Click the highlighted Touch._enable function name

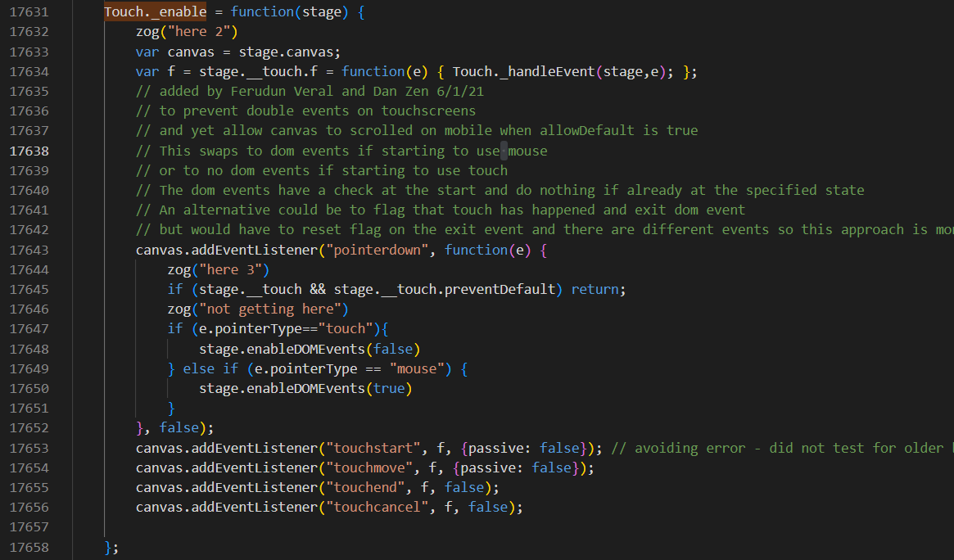155,12
